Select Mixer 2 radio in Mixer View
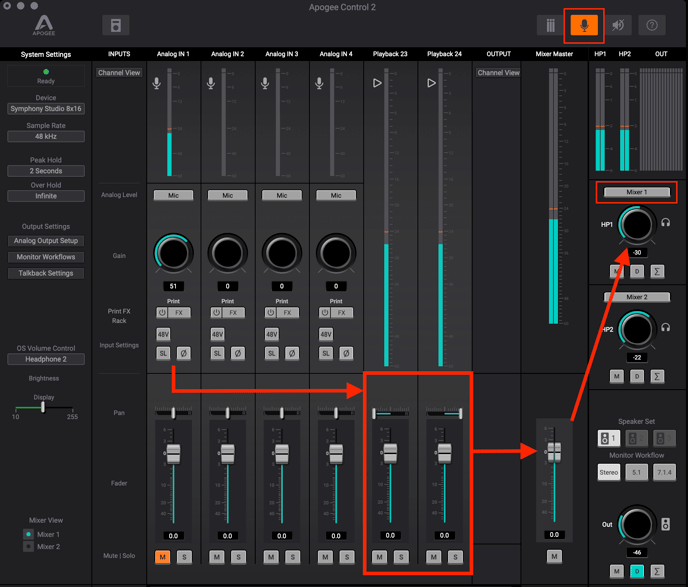 coord(29,547)
